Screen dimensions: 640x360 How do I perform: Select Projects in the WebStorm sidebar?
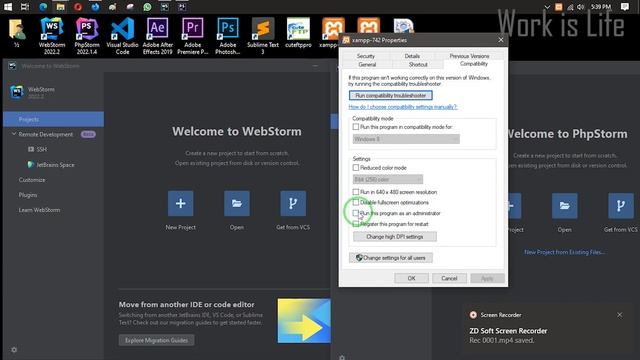click(x=53, y=119)
